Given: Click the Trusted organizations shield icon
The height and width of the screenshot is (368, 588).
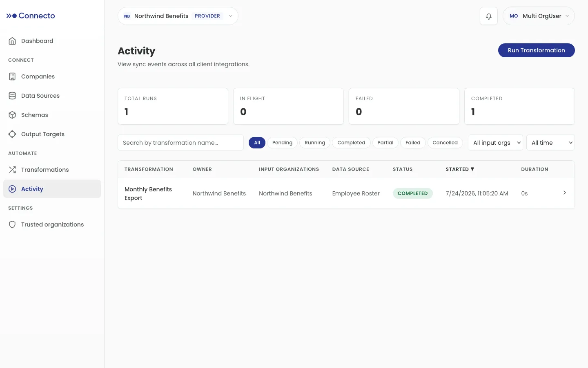Looking at the screenshot, I should point(12,224).
